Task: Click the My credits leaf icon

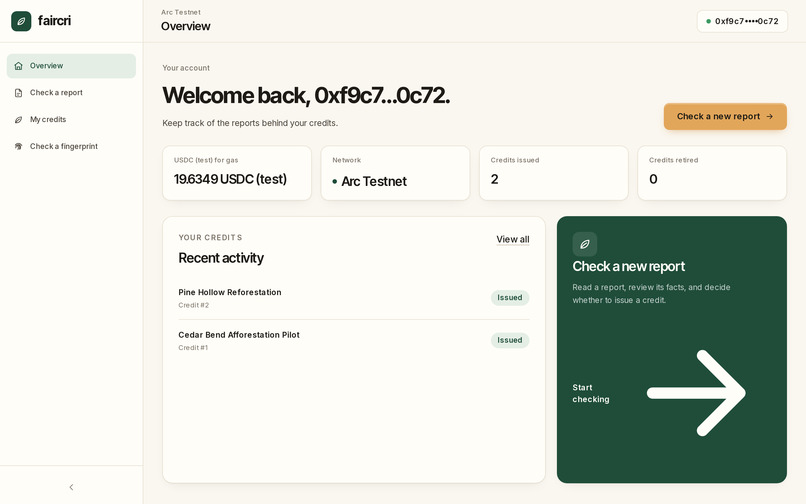Action: (x=19, y=119)
